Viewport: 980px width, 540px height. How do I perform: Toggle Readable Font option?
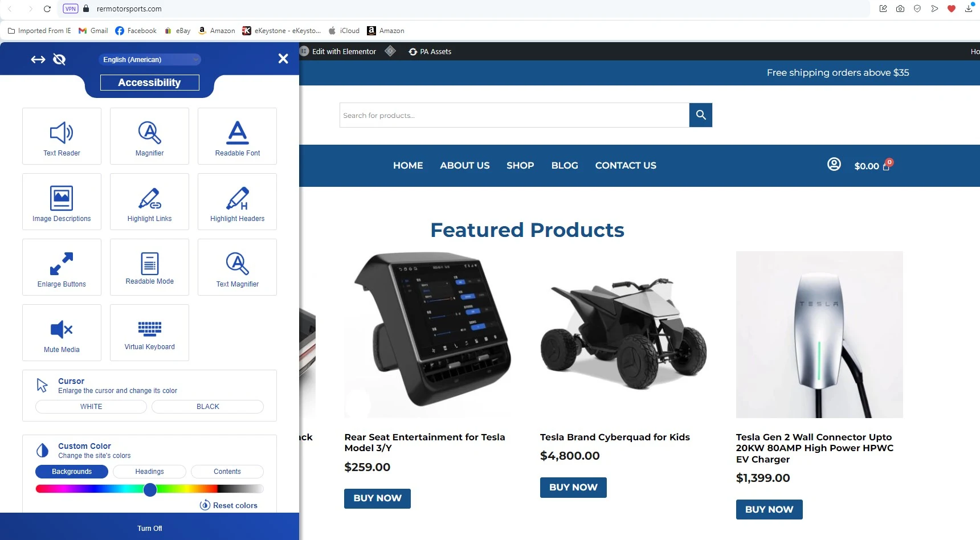tap(237, 136)
